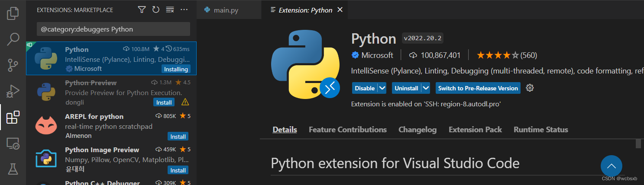Open the Testing flask icon

pos(13,169)
